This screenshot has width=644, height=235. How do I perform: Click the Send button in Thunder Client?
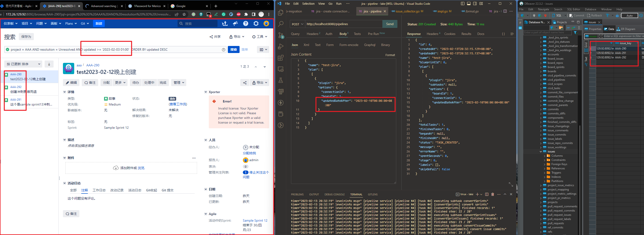[390, 24]
